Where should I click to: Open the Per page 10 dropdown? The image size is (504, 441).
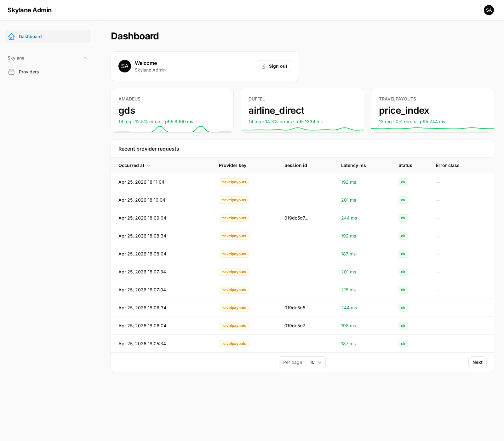tap(316, 362)
